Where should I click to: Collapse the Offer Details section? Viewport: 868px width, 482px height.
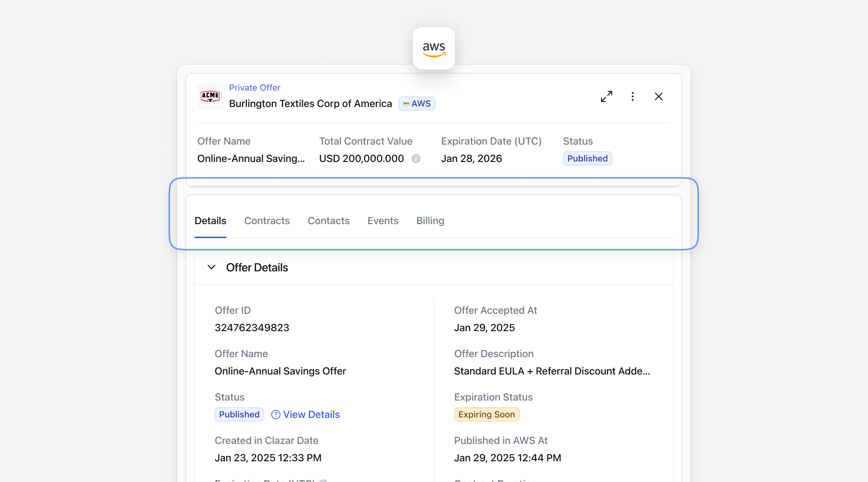click(x=211, y=267)
